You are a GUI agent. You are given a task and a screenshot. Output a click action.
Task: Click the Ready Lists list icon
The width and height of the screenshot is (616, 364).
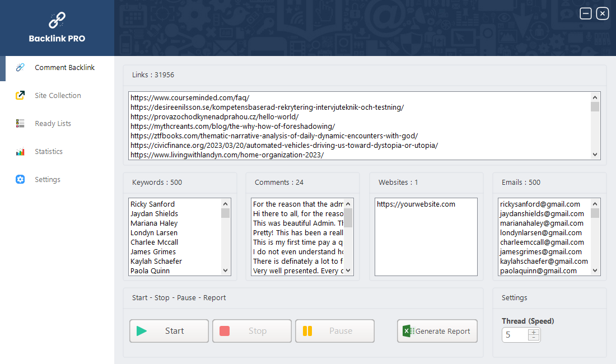[20, 123]
